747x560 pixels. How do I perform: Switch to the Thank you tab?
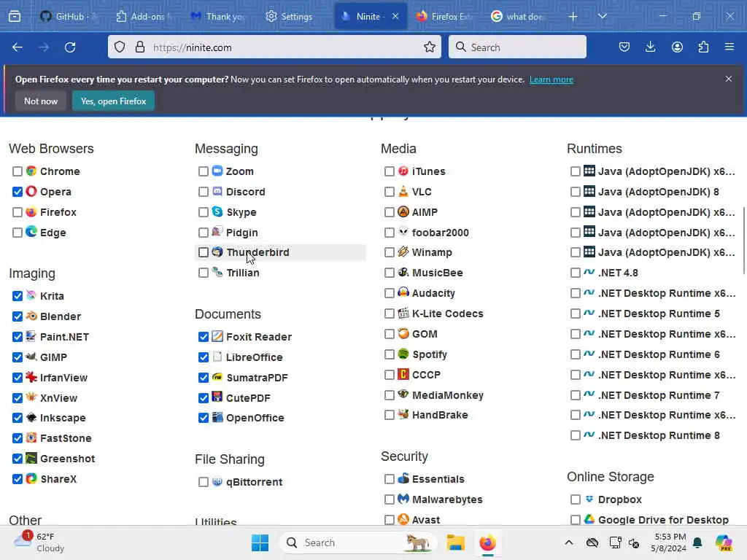217,16
